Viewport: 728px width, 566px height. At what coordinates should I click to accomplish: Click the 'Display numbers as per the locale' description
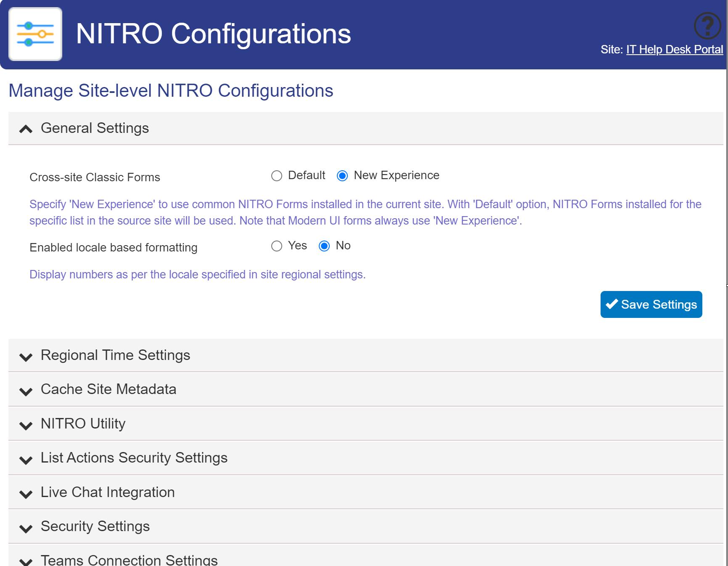tap(197, 275)
